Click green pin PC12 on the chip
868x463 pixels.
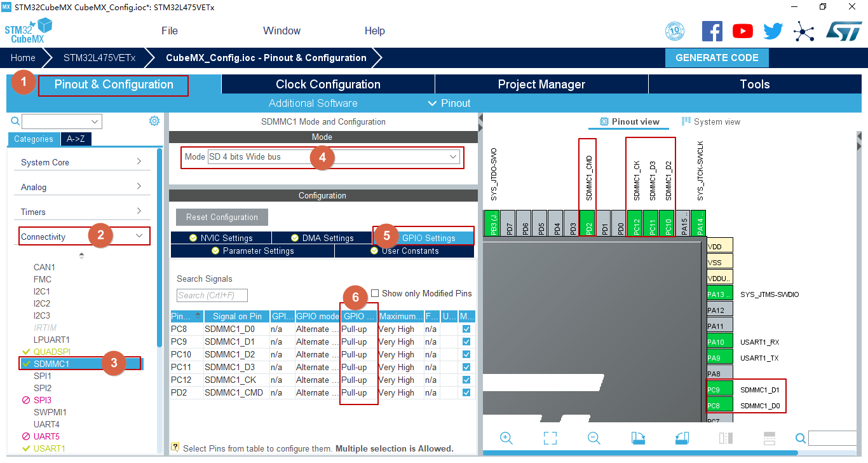click(x=635, y=223)
